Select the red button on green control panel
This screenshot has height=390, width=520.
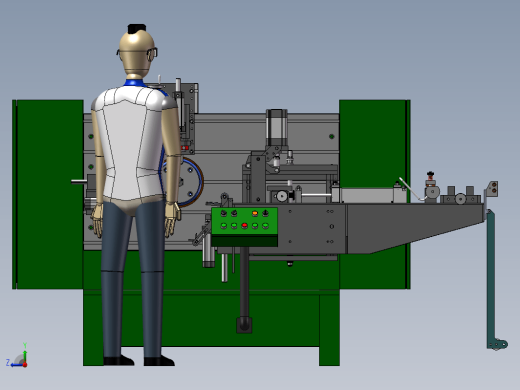point(244,226)
